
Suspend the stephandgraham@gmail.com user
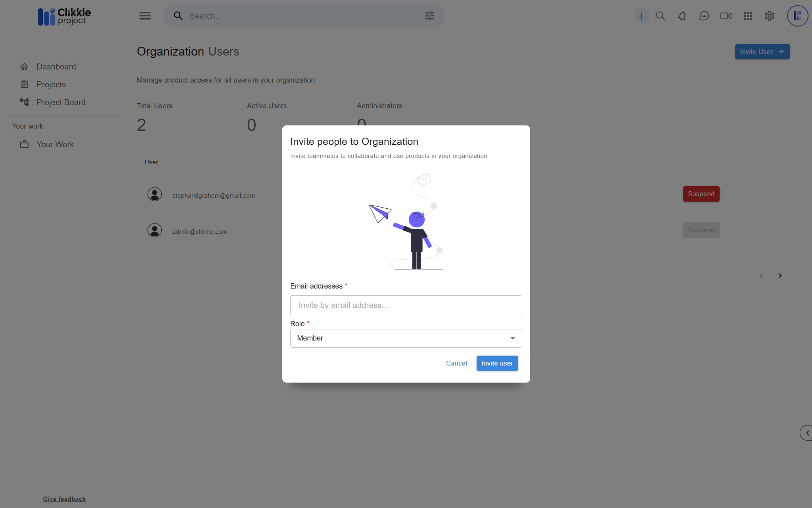coord(701,194)
